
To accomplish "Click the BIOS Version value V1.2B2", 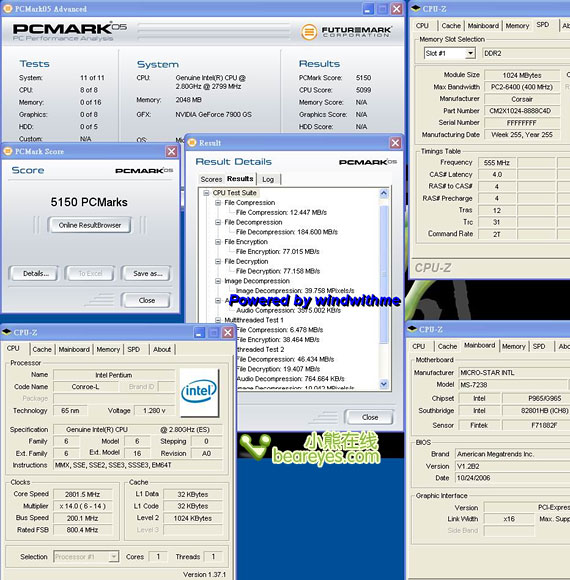I will pyautogui.click(x=513, y=466).
